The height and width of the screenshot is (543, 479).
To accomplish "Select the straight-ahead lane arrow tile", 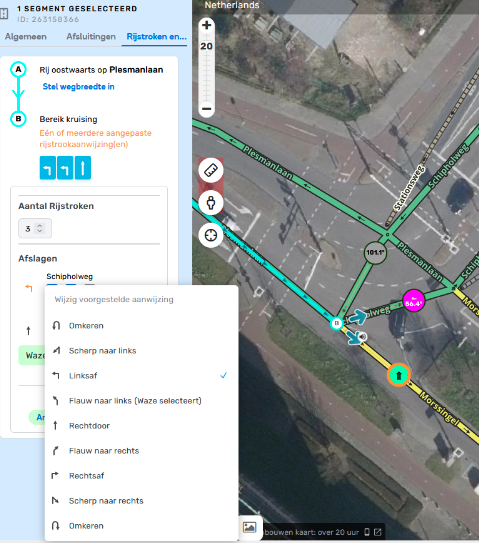I will pos(83,168).
